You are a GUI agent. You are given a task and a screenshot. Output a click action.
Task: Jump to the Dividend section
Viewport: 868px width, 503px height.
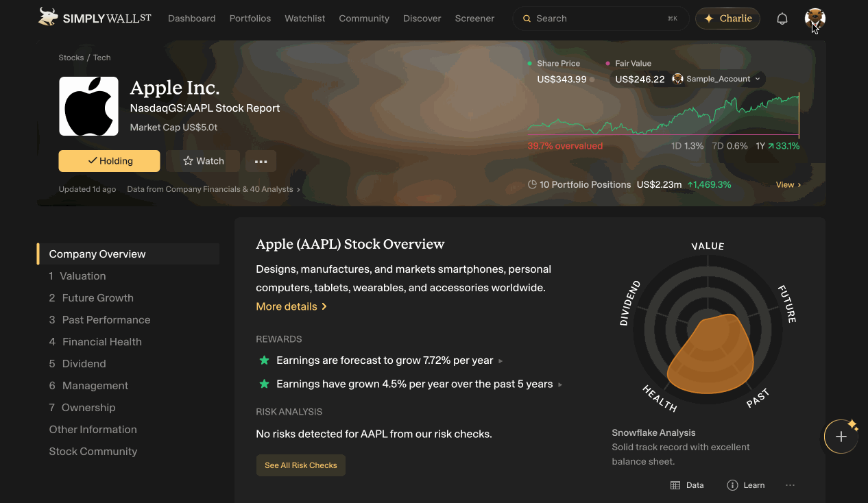click(x=77, y=364)
